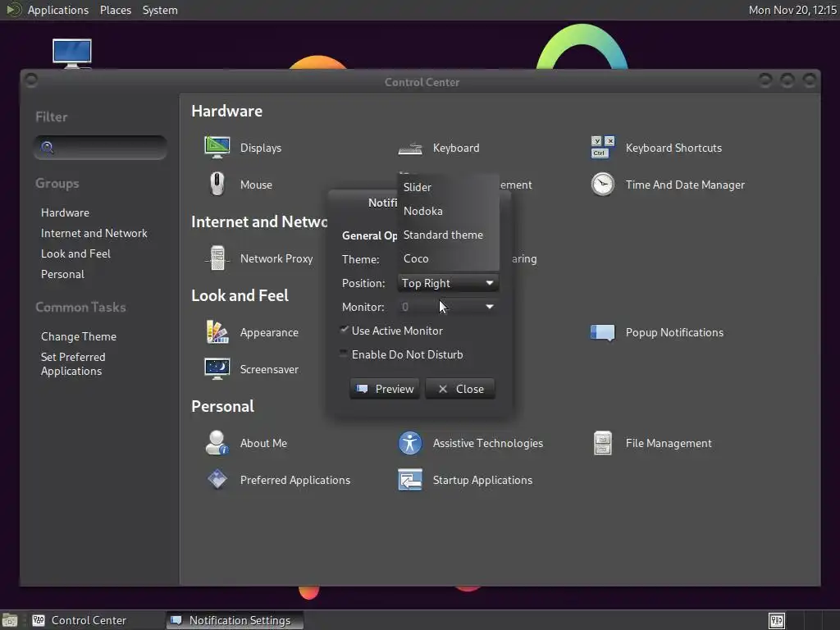Screen dimensions: 840x630
Task: Open the Position dropdown showing Top Right
Action: [448, 283]
